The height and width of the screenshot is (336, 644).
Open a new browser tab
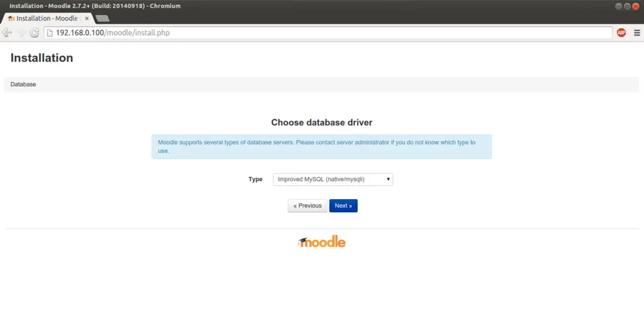pos(103,18)
